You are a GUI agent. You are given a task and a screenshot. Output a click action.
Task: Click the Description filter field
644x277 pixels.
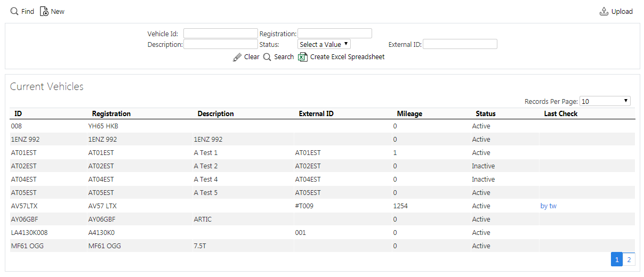tap(221, 44)
